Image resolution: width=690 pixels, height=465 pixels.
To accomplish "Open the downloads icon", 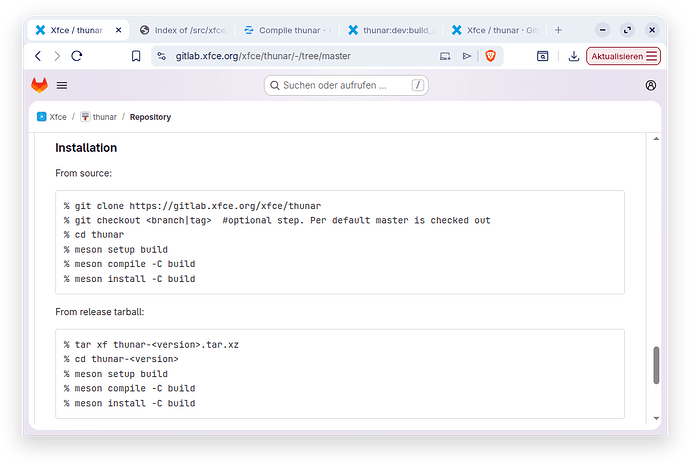I will point(573,56).
